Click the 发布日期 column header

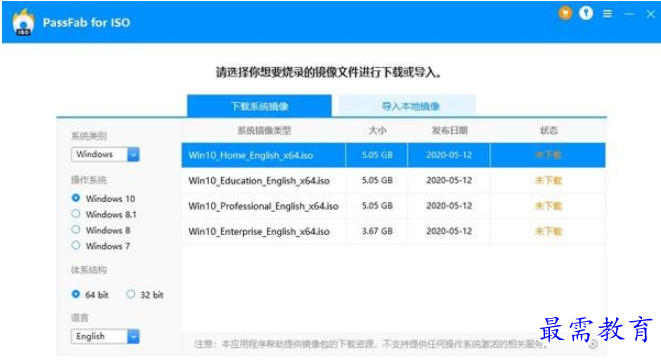click(449, 130)
